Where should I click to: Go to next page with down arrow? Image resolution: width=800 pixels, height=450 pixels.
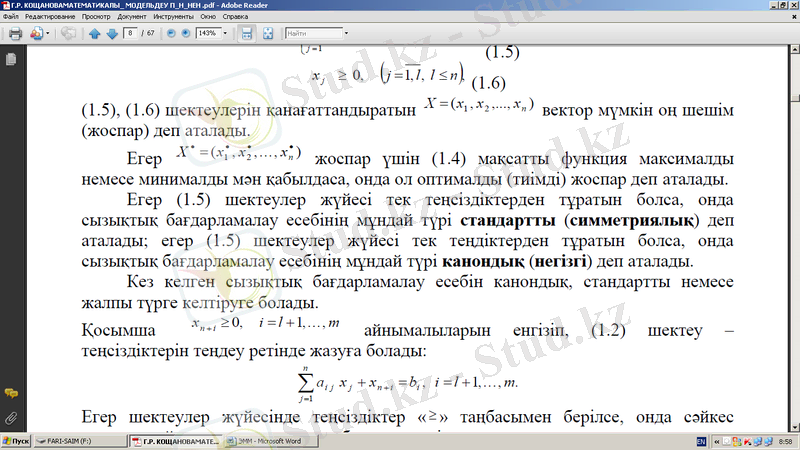tap(110, 33)
